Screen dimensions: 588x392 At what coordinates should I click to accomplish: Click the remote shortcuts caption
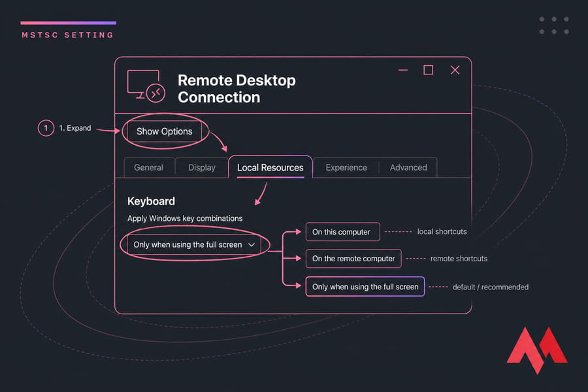point(459,259)
